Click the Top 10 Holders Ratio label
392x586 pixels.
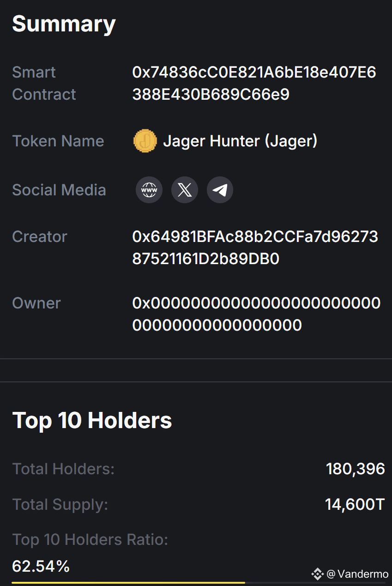pyautogui.click(x=90, y=539)
